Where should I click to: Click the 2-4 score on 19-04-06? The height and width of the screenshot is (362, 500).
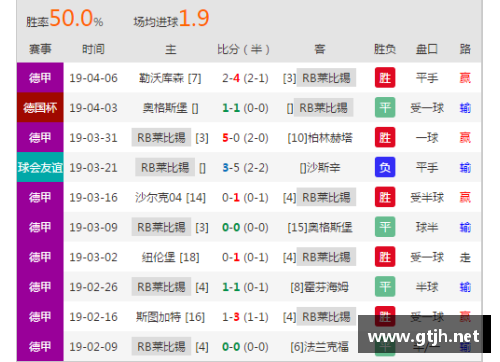[x=231, y=78]
